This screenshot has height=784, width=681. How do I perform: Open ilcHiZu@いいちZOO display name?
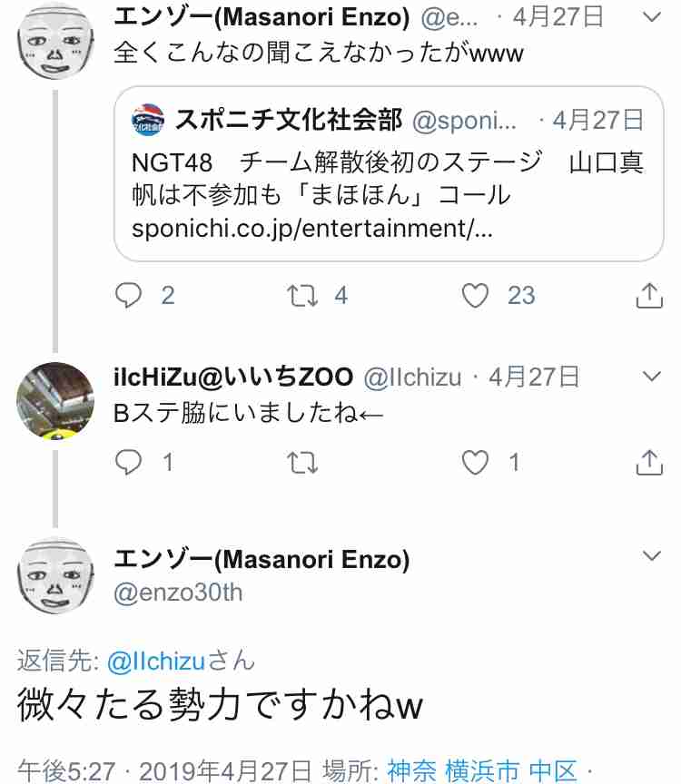coord(233,377)
